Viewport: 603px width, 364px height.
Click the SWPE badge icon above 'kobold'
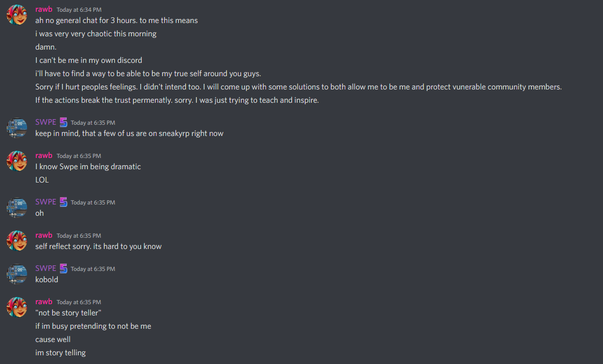click(63, 268)
